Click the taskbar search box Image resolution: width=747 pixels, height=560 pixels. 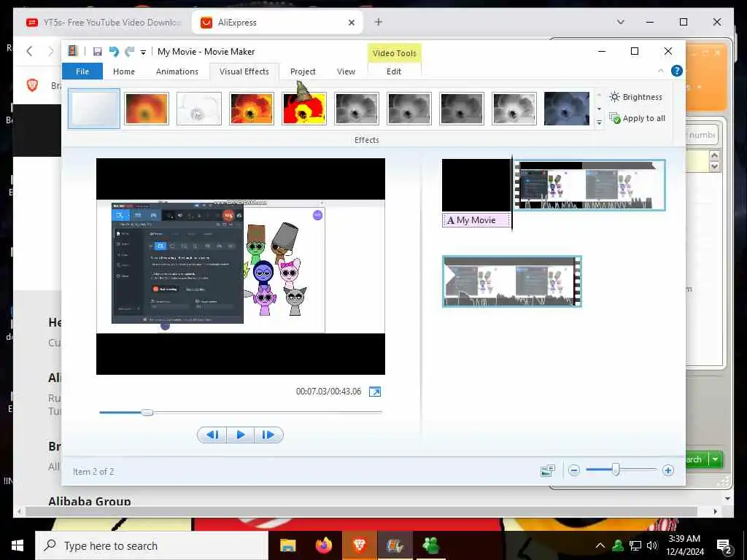(x=152, y=545)
